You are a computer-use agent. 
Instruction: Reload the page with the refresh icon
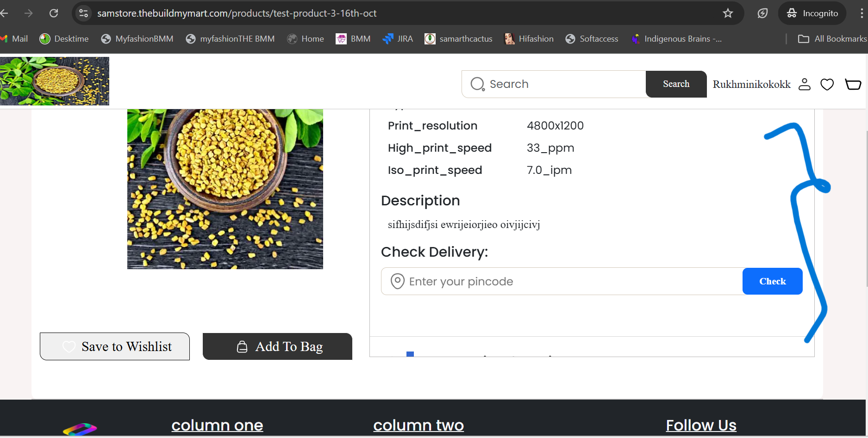pyautogui.click(x=54, y=13)
